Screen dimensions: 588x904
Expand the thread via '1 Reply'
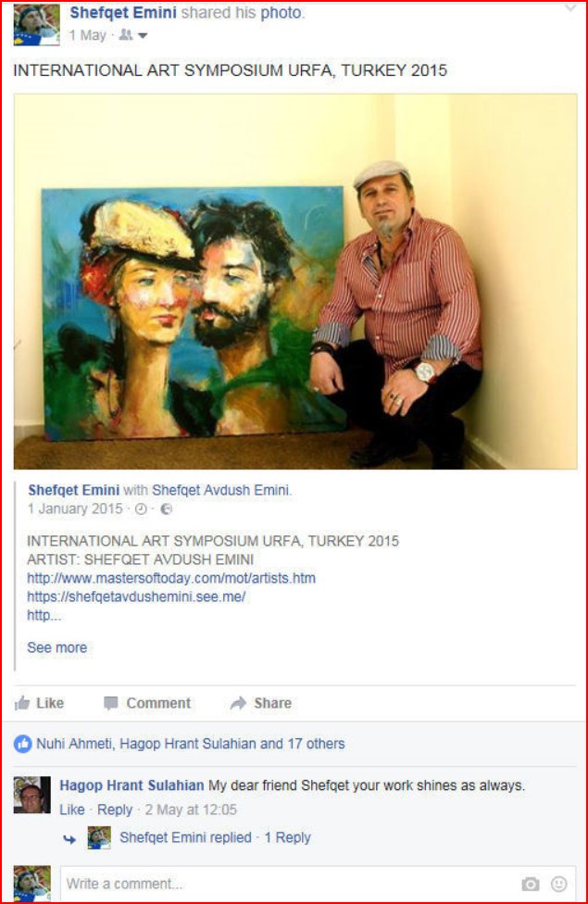[x=287, y=837]
